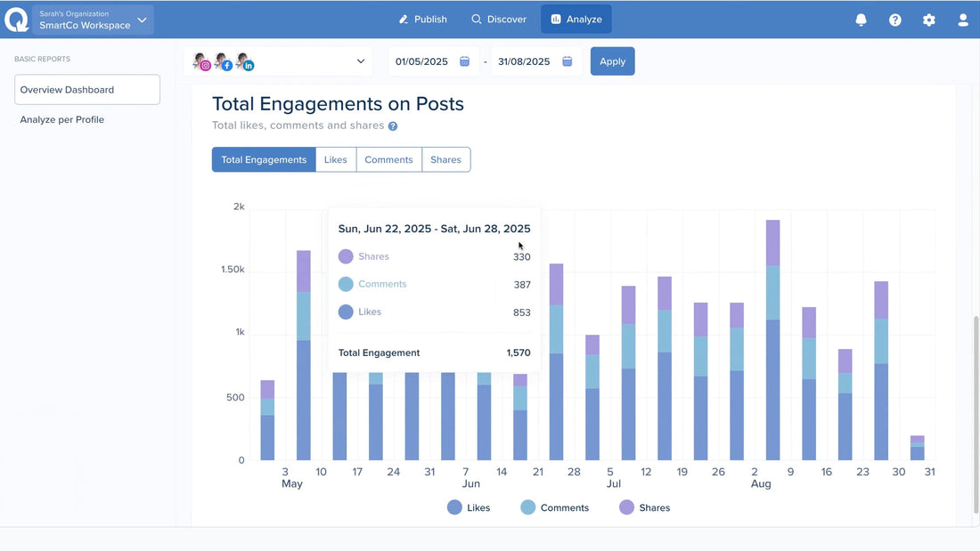Open calendar picker for start date
The image size is (980, 551).
pos(464,61)
